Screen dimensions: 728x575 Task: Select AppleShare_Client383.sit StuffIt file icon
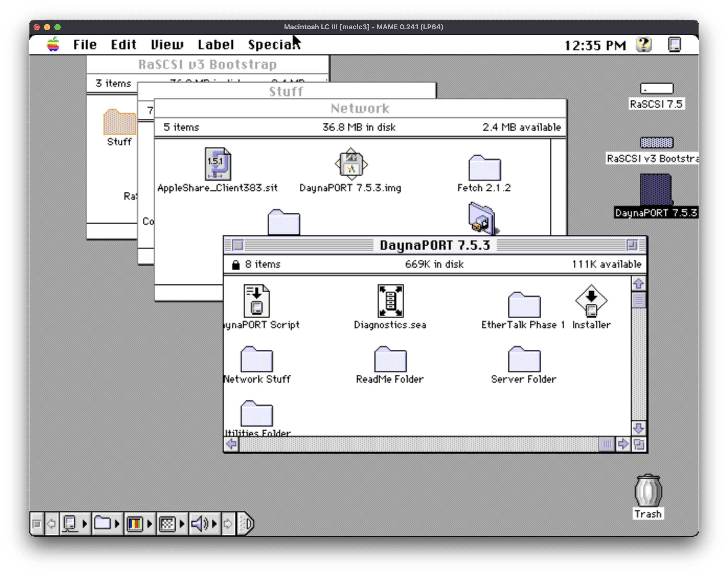(x=218, y=164)
